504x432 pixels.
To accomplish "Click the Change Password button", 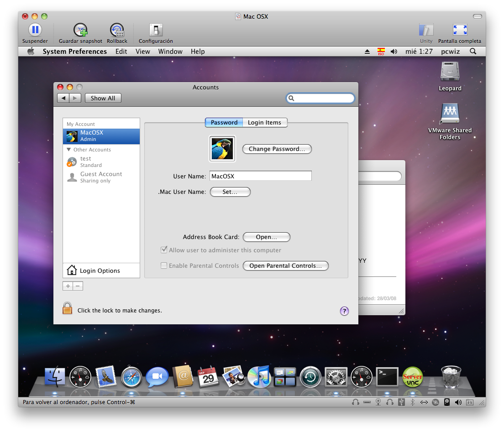I will [277, 149].
